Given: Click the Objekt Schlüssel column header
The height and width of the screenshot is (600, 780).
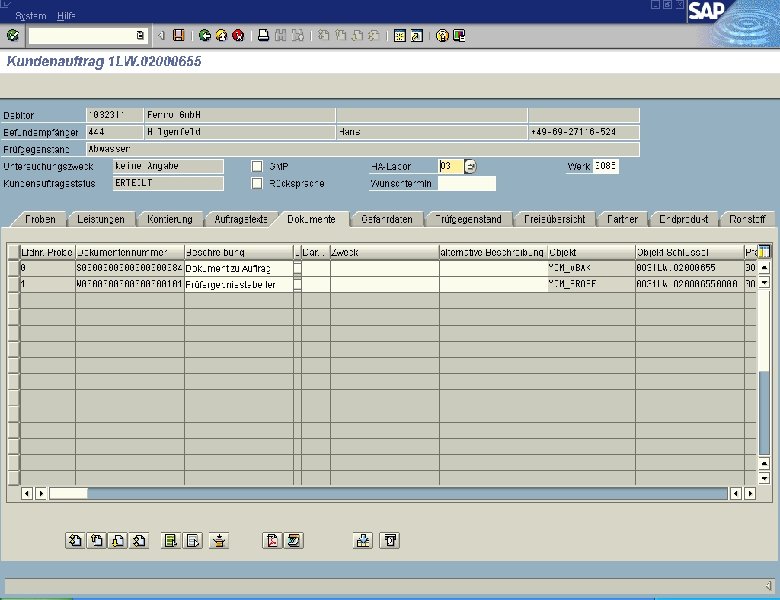Looking at the screenshot, I should 689,252.
